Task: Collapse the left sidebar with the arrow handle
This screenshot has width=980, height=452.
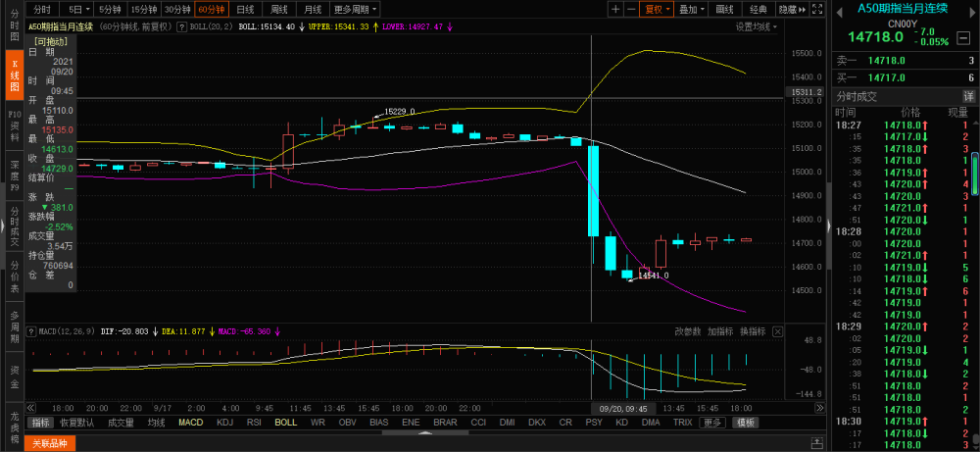Action: click(x=3, y=226)
